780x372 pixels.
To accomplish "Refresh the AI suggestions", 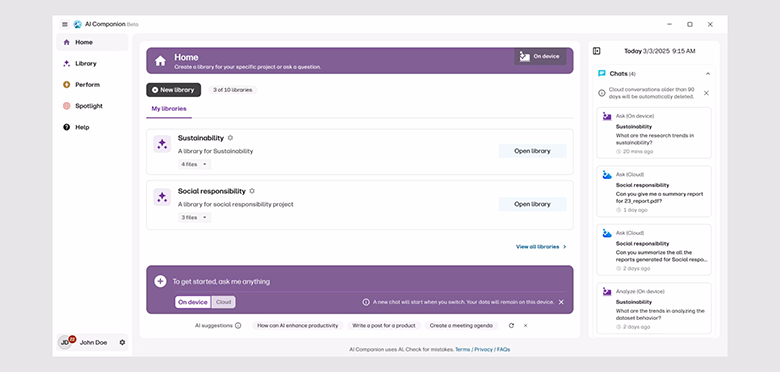I will (x=511, y=326).
